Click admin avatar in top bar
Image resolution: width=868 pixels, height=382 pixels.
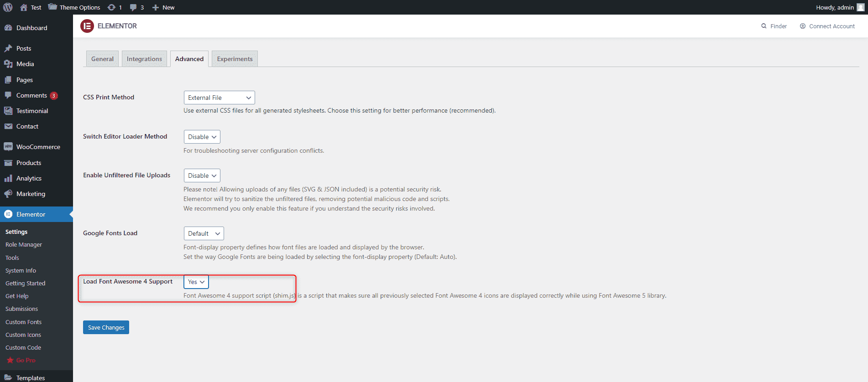click(x=861, y=7)
